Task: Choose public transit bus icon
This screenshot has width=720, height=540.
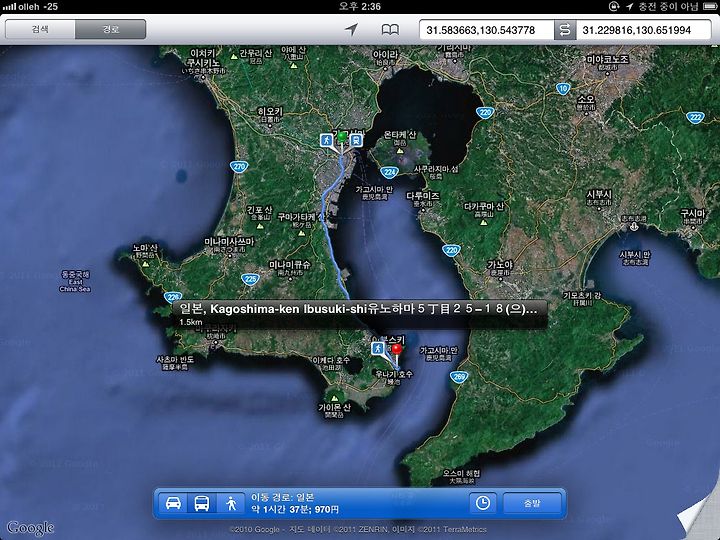Action: [202, 503]
